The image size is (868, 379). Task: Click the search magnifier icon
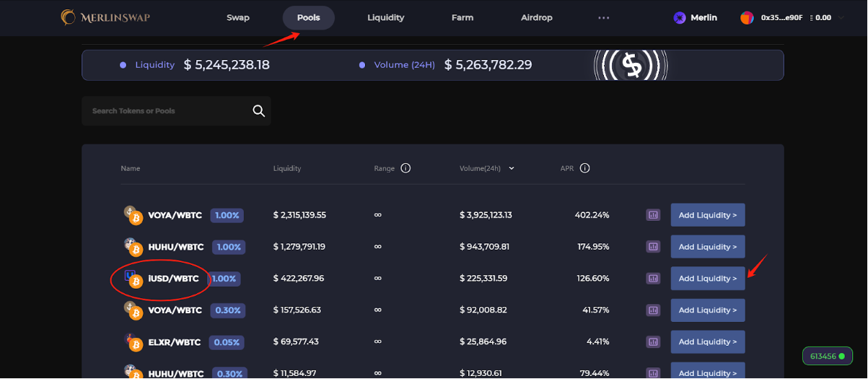[x=259, y=110]
